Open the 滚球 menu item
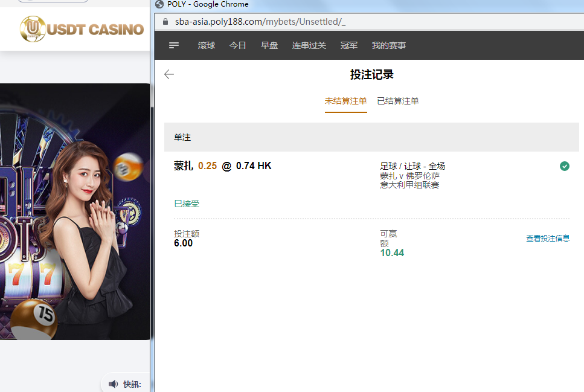584x392 pixels. pos(207,45)
